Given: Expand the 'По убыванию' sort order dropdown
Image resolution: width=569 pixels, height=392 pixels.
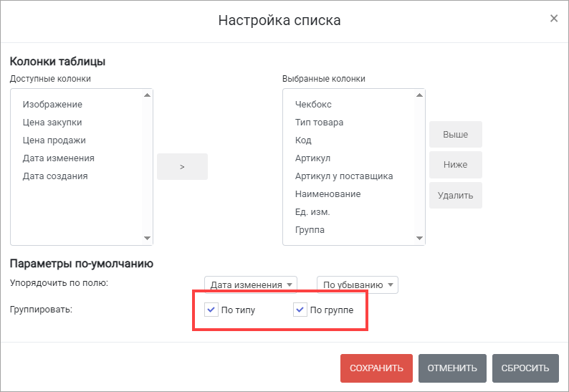Looking at the screenshot, I should [357, 285].
